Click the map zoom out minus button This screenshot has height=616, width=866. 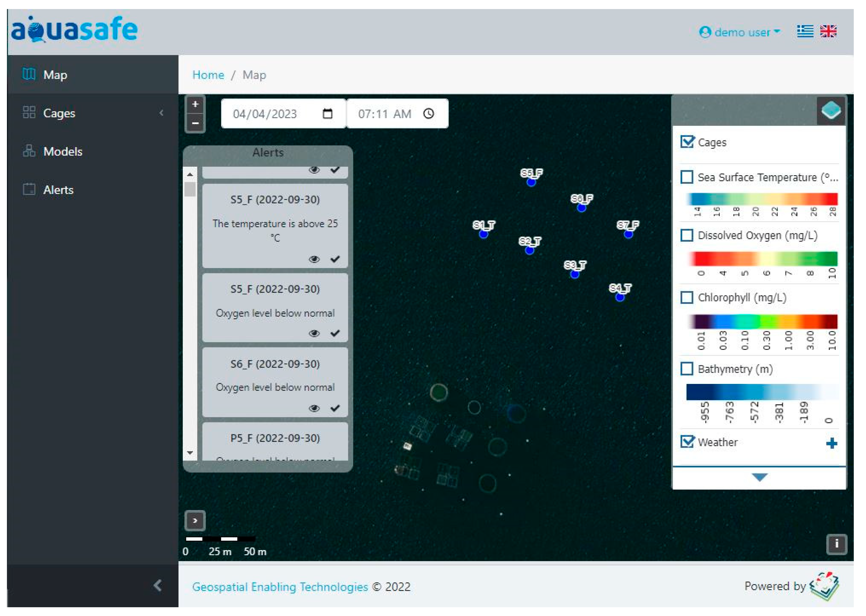(x=195, y=123)
